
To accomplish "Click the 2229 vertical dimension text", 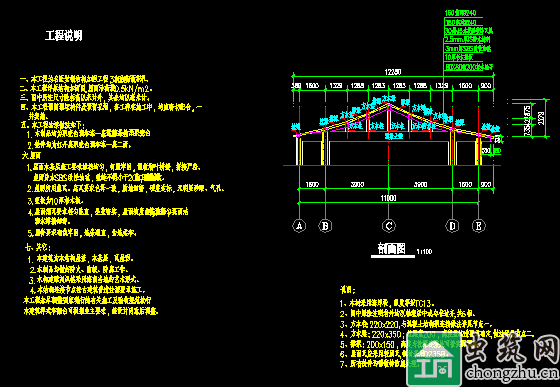I will [x=541, y=118].
